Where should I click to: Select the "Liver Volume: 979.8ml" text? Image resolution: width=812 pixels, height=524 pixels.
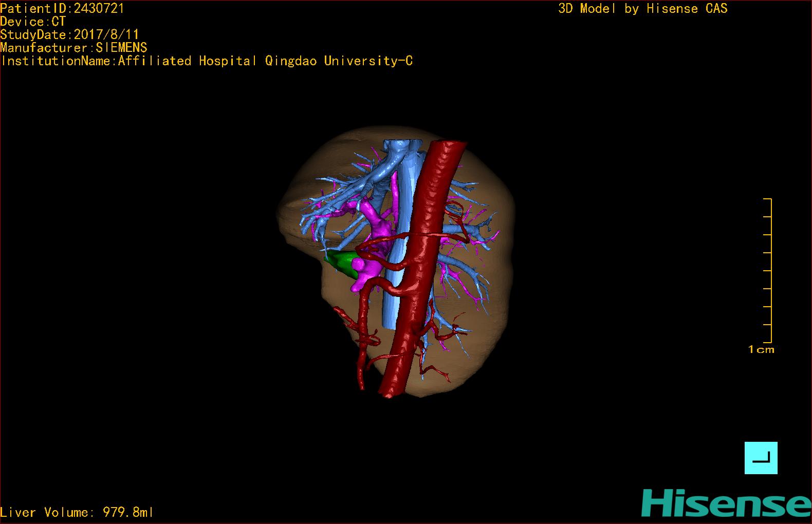tap(77, 512)
